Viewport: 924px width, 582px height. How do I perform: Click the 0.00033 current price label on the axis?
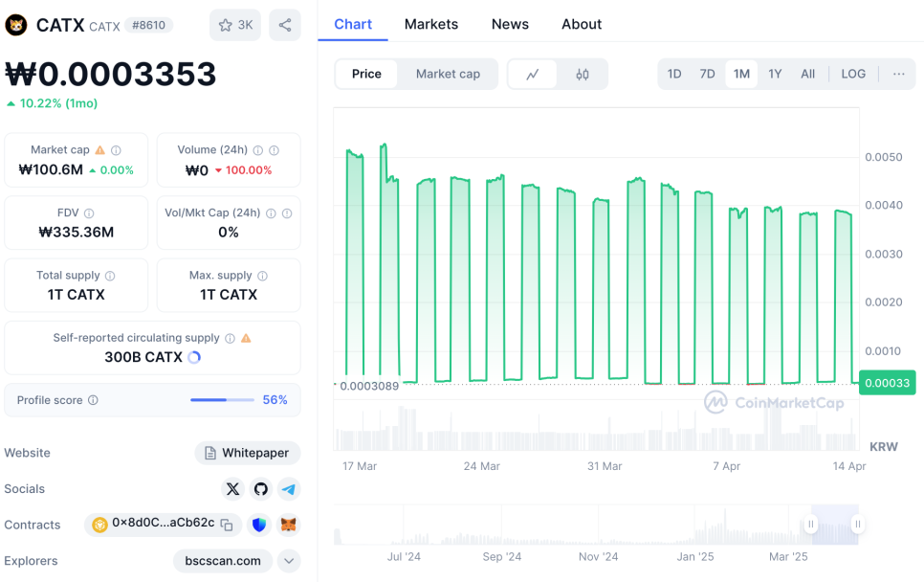[x=888, y=383]
